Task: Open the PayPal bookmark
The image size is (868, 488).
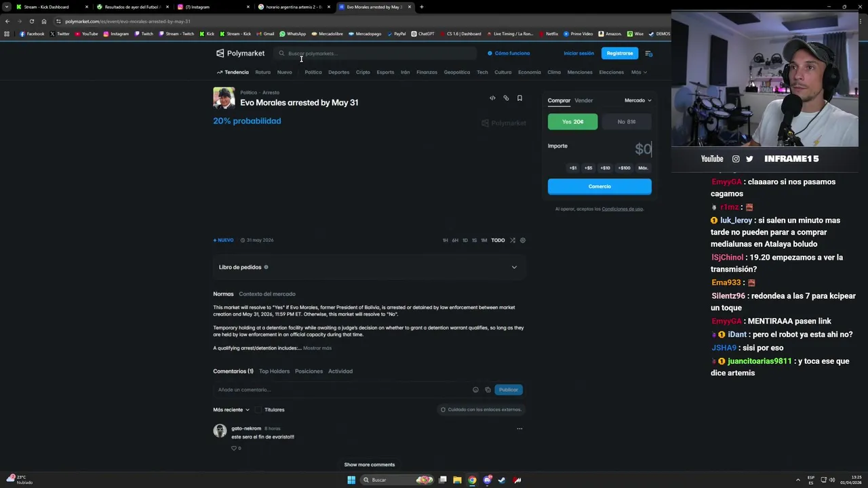Action: pos(396,34)
